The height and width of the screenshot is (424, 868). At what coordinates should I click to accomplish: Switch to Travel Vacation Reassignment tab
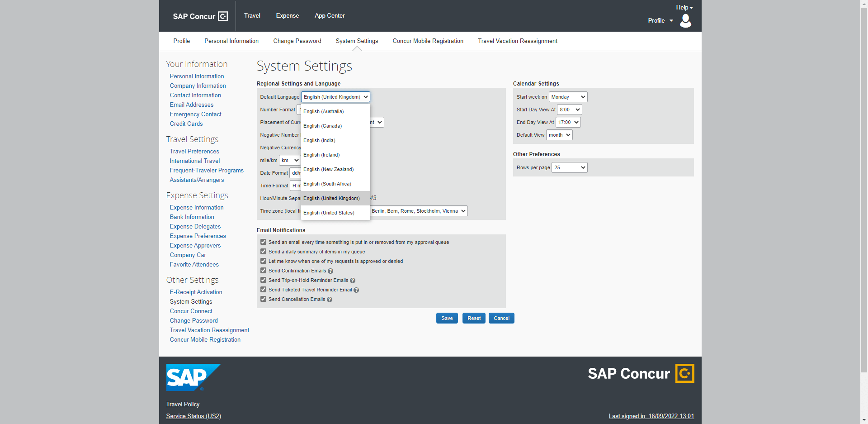pos(518,41)
